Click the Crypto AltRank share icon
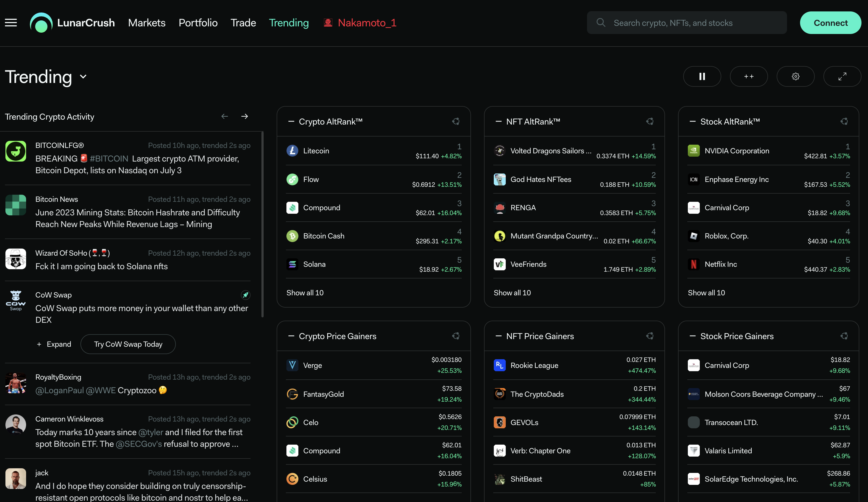This screenshot has width=868, height=502. point(456,121)
